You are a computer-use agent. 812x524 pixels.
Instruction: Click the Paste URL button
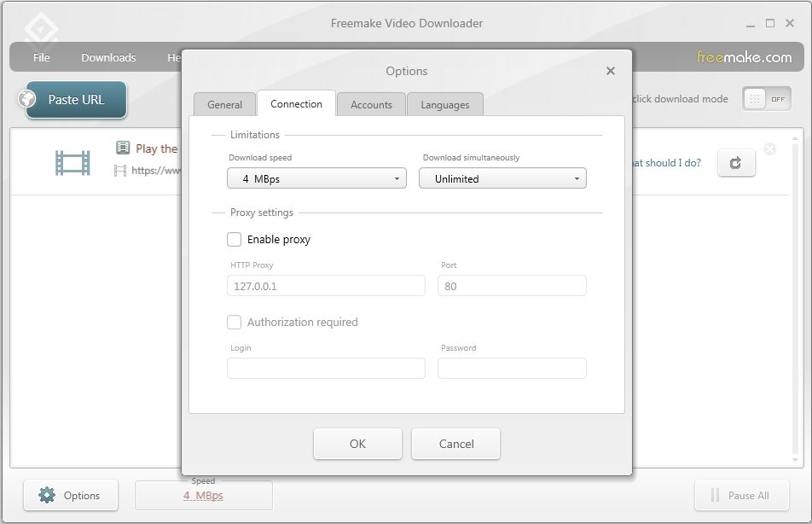point(76,100)
